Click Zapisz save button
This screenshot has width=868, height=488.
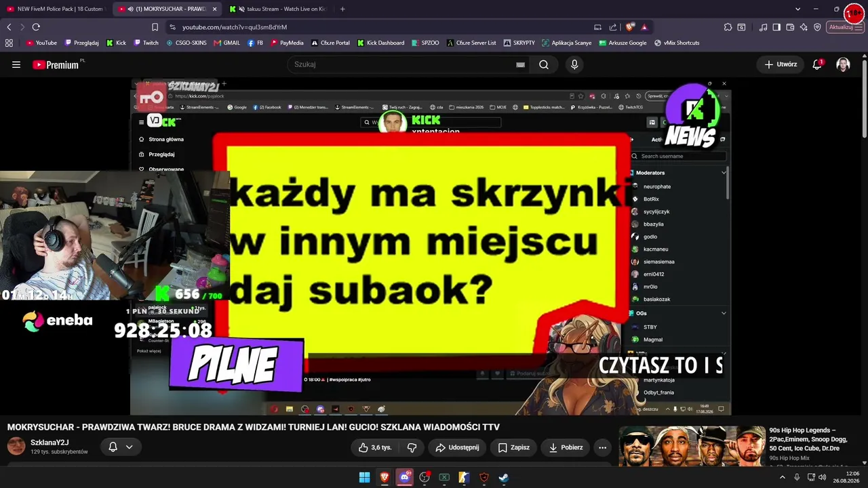click(x=513, y=447)
